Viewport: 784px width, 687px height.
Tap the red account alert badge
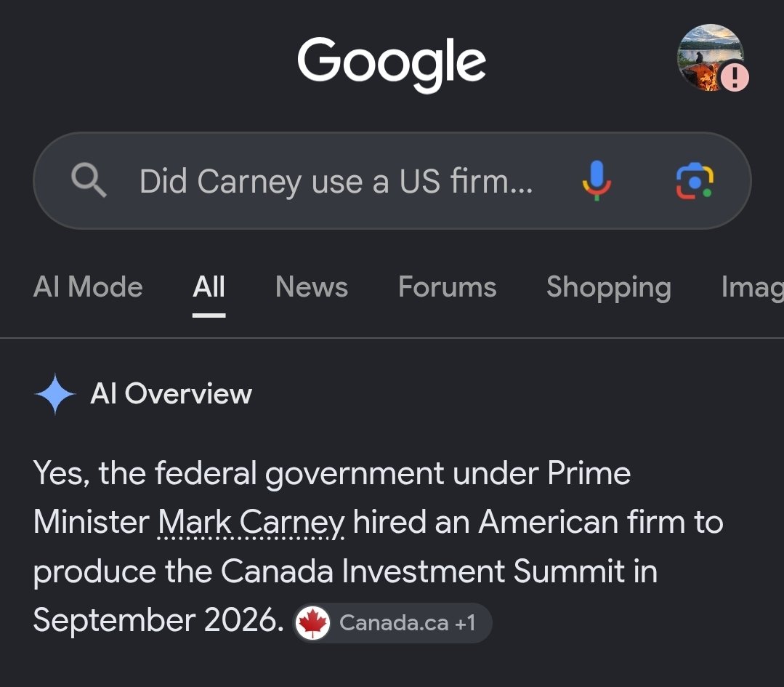coord(735,77)
